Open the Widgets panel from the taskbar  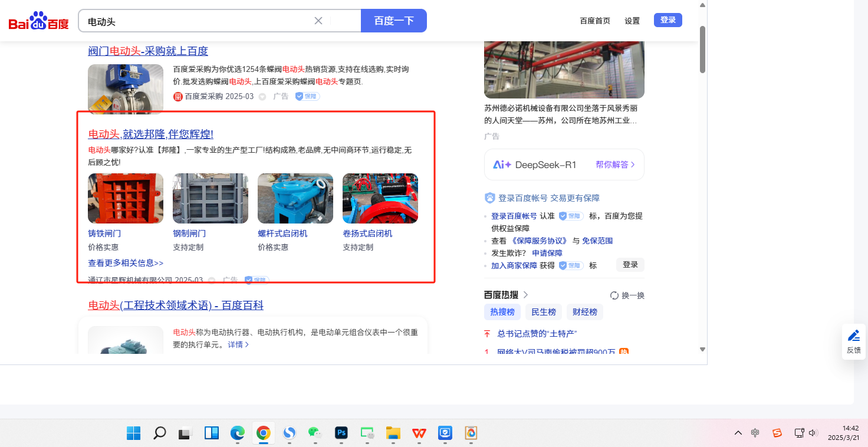pyautogui.click(x=212, y=433)
